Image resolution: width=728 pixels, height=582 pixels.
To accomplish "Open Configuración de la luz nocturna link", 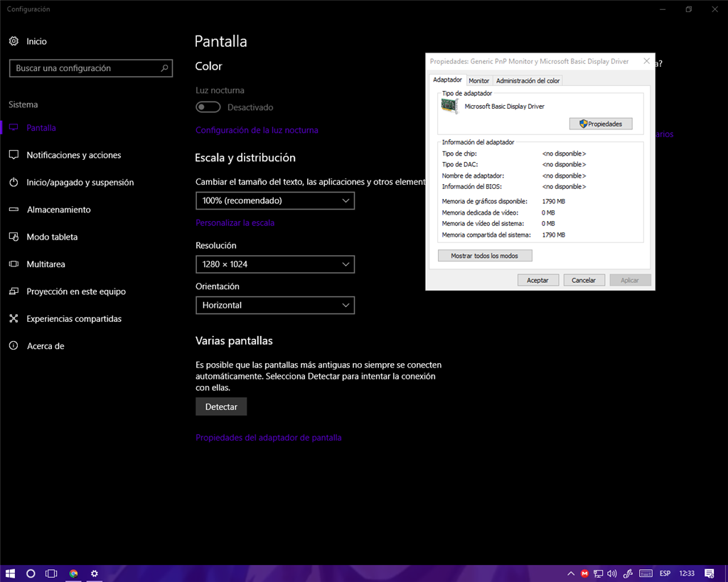I will (x=257, y=130).
